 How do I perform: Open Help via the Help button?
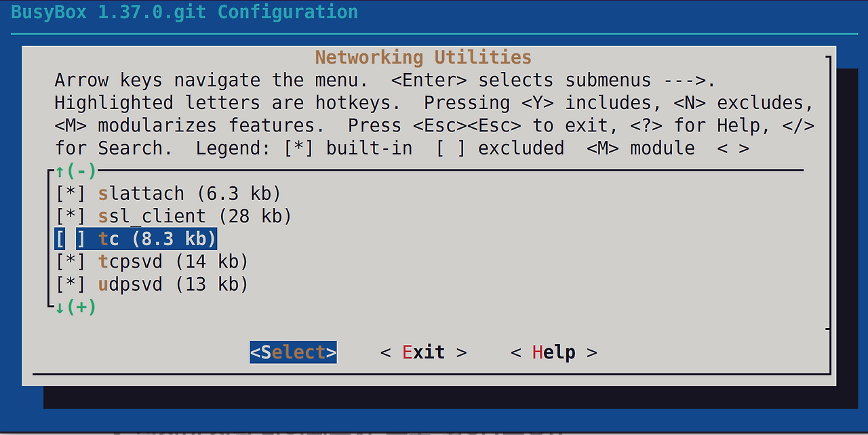(553, 352)
